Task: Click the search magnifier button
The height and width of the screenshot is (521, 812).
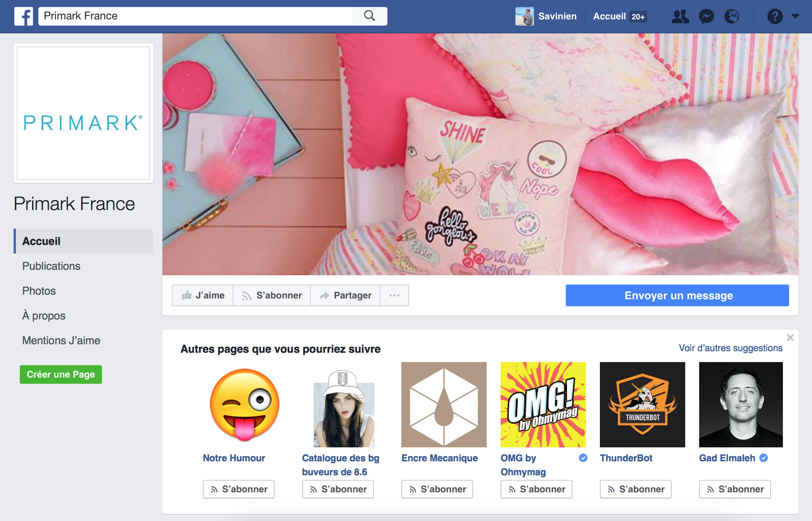Action: pos(370,16)
